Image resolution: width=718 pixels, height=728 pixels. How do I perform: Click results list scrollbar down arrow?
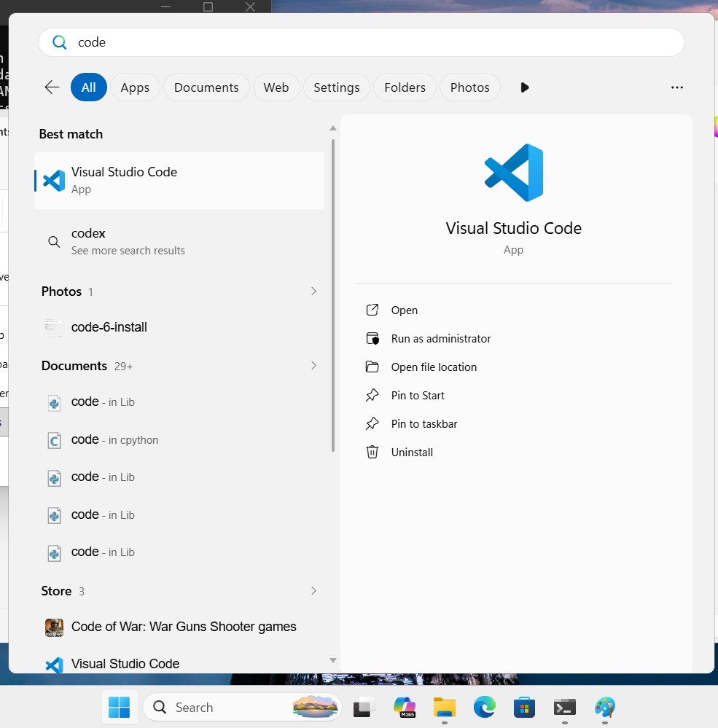(x=333, y=660)
